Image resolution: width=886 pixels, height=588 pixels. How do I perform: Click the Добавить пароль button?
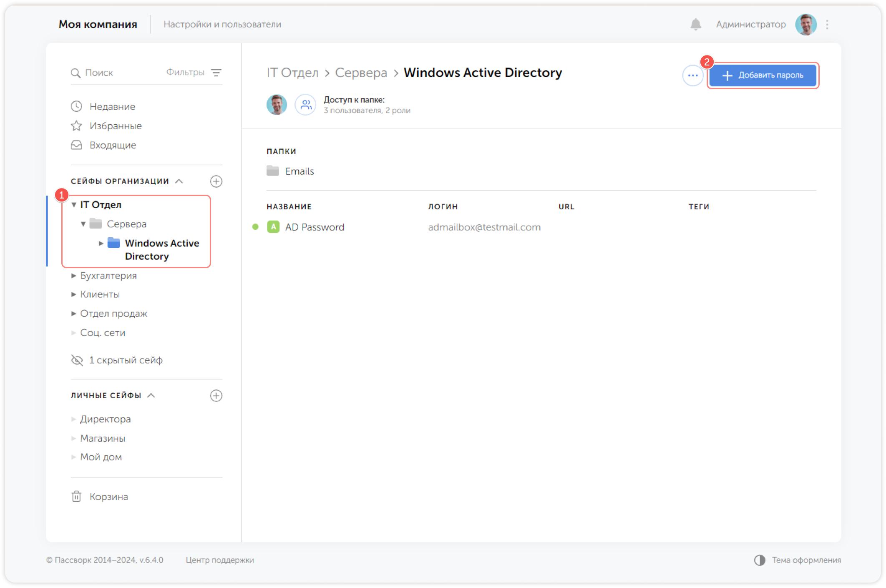763,75
